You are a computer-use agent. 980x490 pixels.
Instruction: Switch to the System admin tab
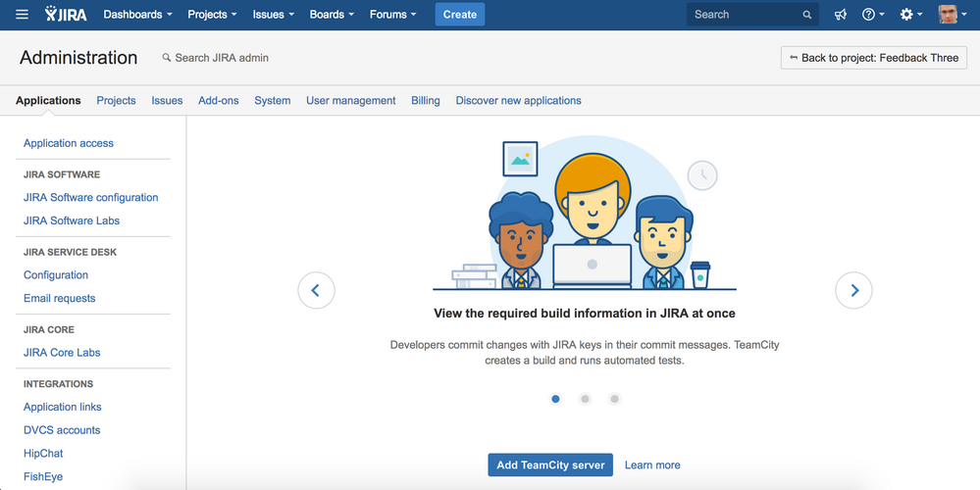(272, 100)
